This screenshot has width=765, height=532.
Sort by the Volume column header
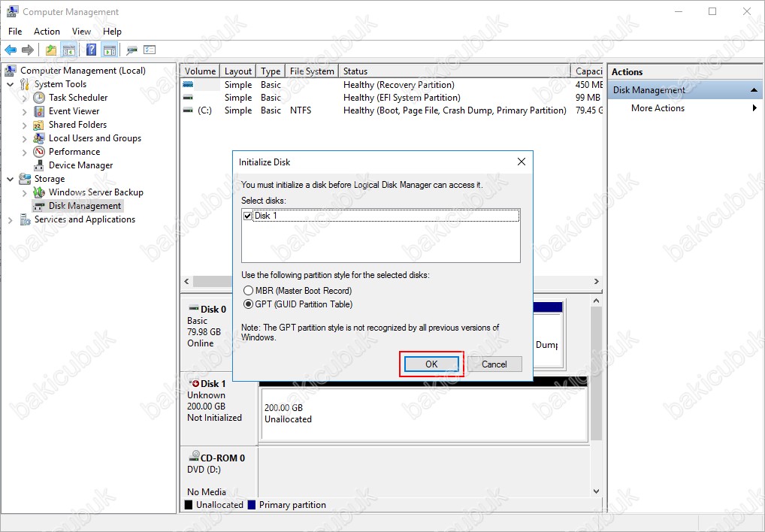pyautogui.click(x=200, y=71)
